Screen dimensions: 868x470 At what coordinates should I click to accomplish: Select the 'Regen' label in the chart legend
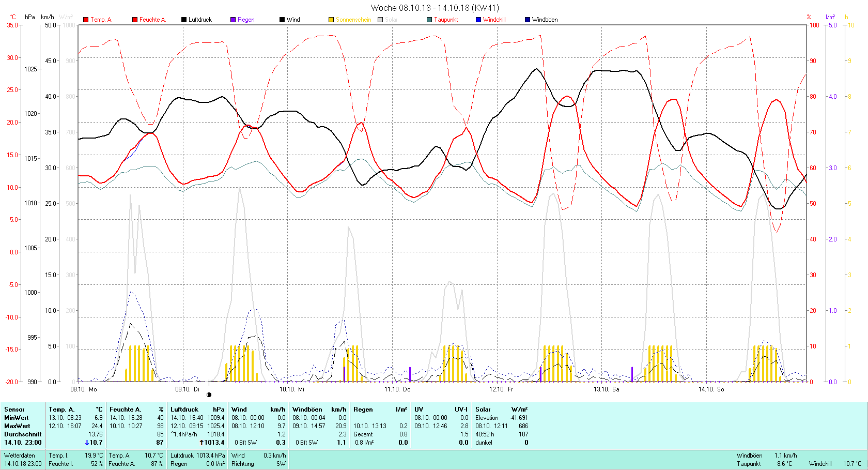[246, 20]
